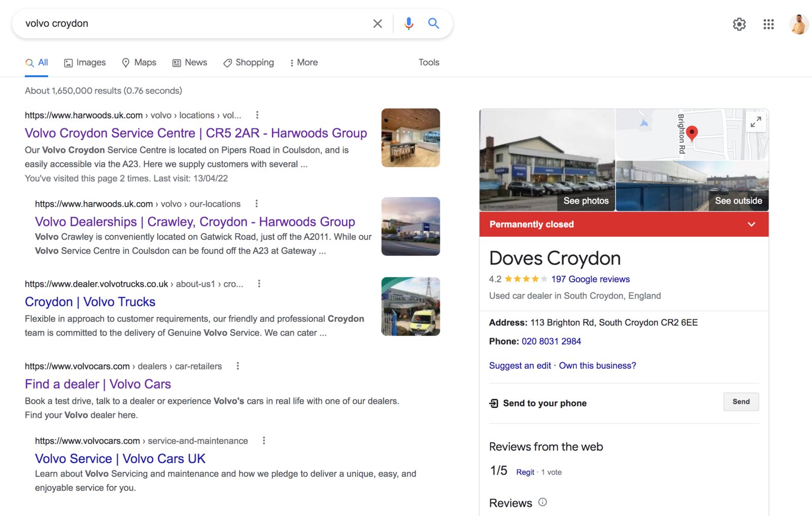812x516 pixels.
Task: Call phone number 020 8031 2984
Action: pos(551,341)
